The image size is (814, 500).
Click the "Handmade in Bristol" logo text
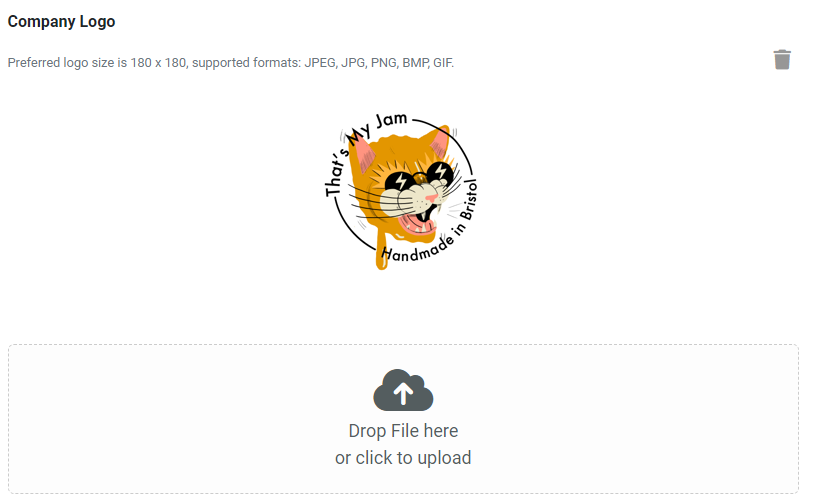pos(431,226)
